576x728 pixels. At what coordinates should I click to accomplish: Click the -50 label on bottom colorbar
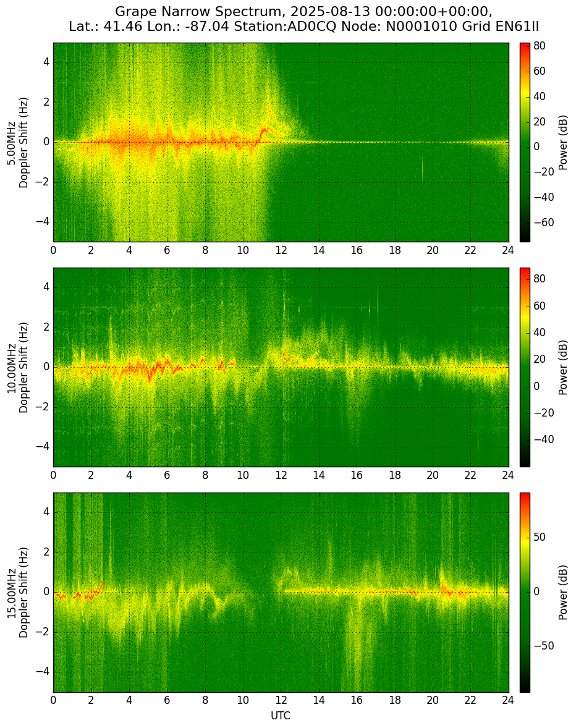point(542,646)
